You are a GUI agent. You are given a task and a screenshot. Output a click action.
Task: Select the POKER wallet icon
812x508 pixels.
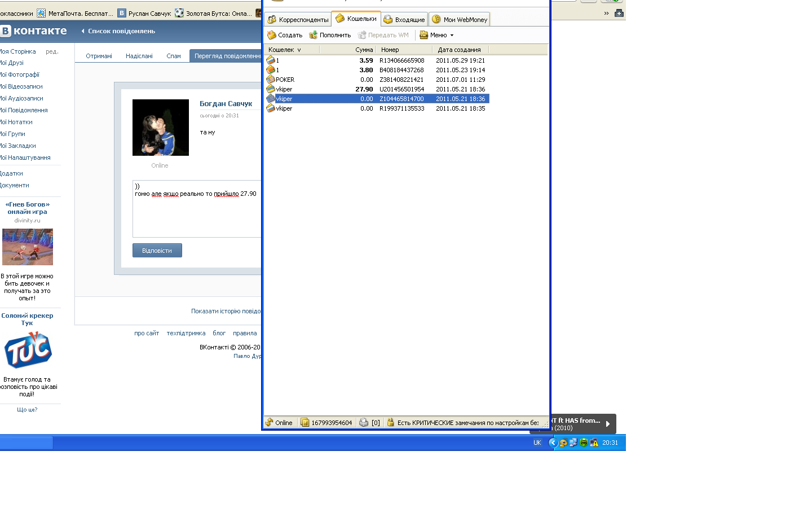coord(271,80)
